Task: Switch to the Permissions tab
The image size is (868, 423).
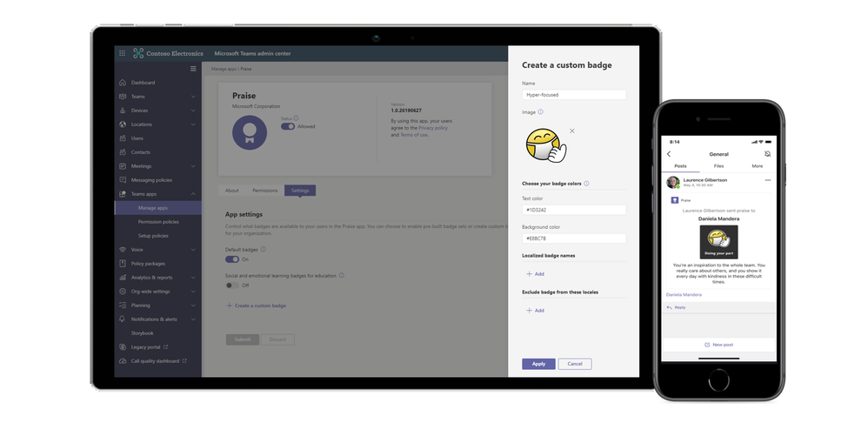Action: (x=265, y=191)
